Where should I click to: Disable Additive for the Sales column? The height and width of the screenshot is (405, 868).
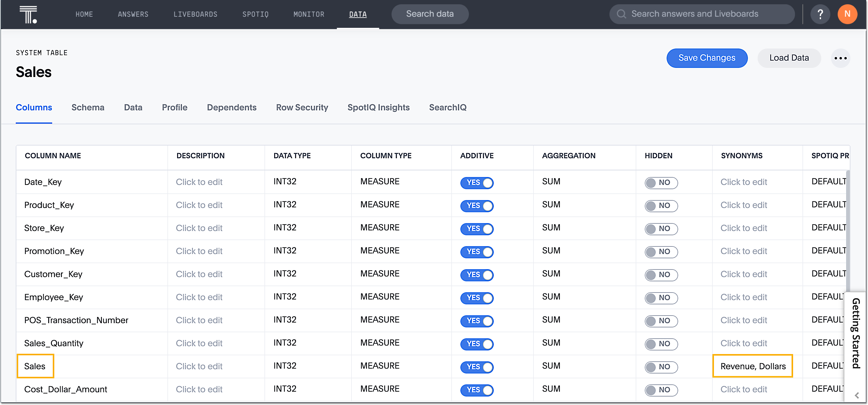point(476,367)
